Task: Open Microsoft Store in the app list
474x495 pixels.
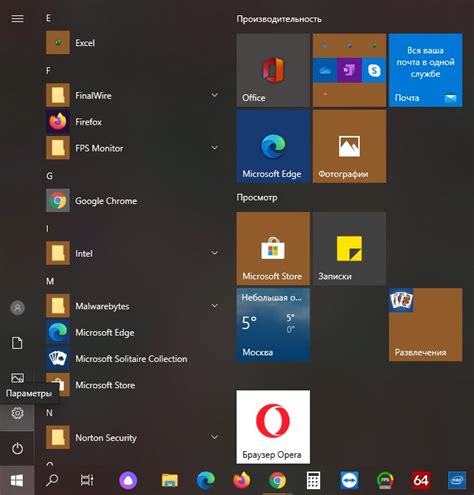Action: click(x=133, y=385)
